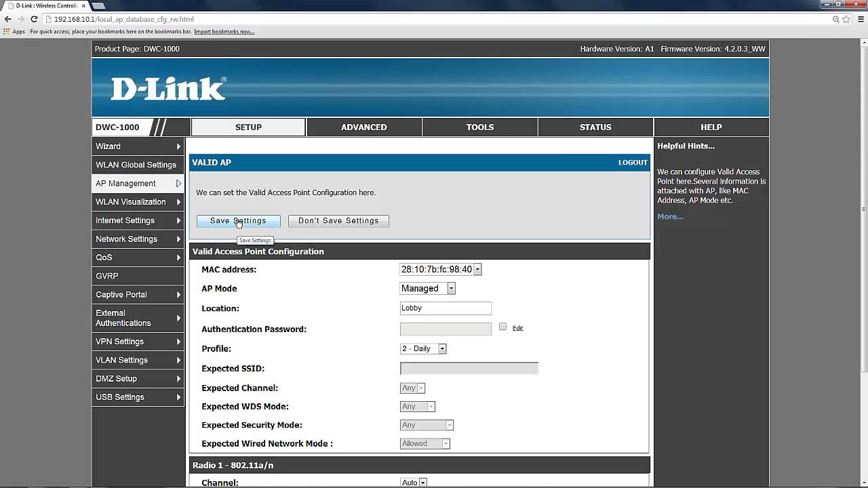Select WLAN Global Settings in sidebar
This screenshot has width=868, height=488.
[x=138, y=165]
